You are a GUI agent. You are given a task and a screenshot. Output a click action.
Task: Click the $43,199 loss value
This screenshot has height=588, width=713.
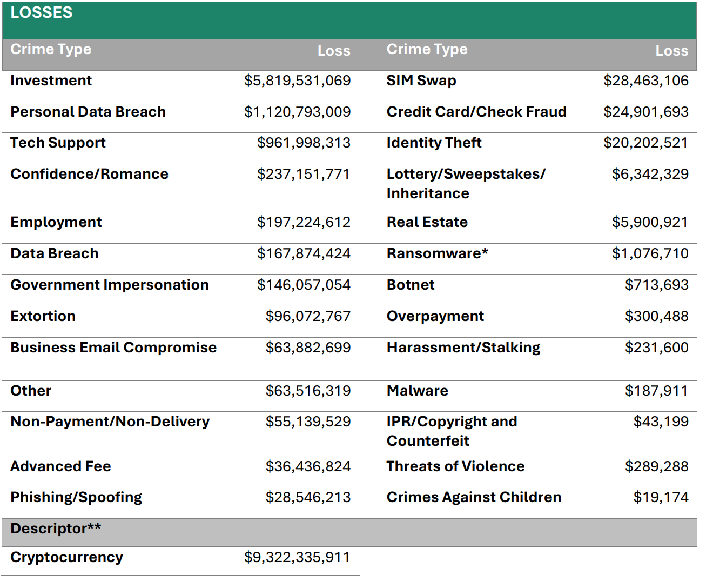point(661,422)
